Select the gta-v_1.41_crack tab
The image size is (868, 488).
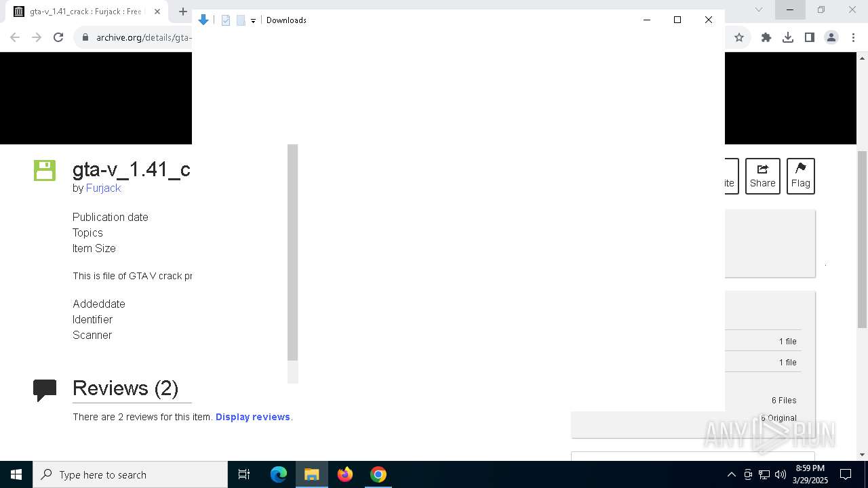coord(87,12)
